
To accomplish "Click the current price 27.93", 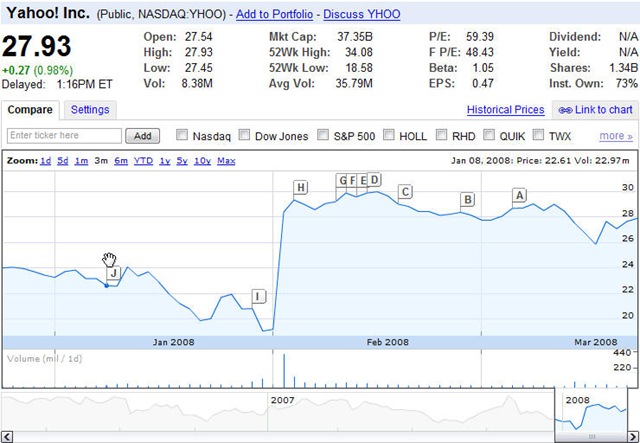I will tap(37, 47).
